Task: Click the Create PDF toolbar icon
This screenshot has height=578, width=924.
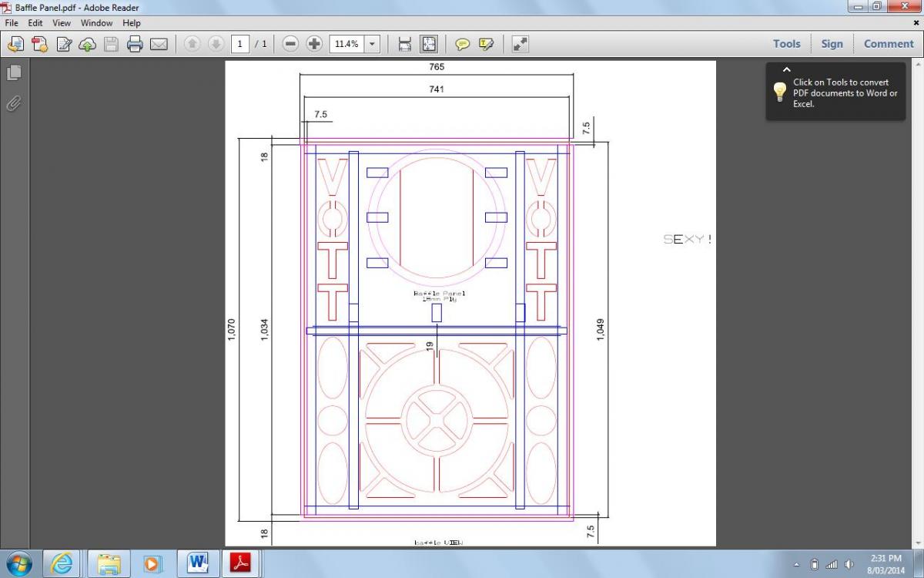Action: tap(39, 44)
